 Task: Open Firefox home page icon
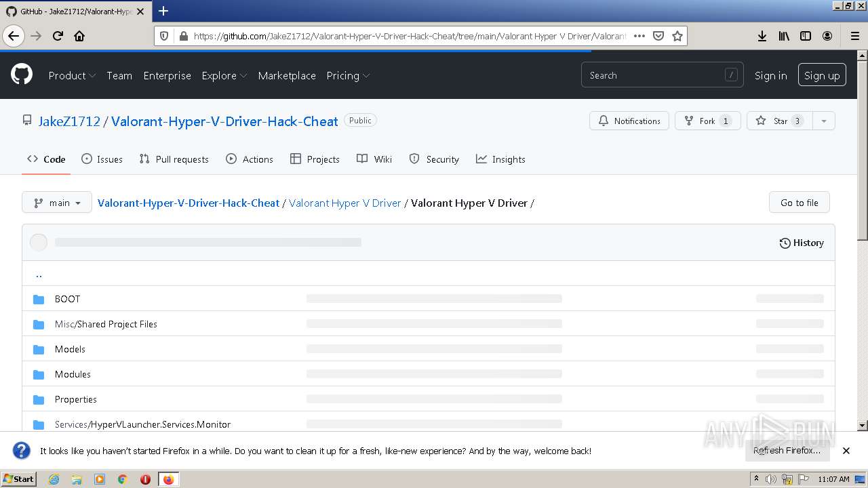79,36
